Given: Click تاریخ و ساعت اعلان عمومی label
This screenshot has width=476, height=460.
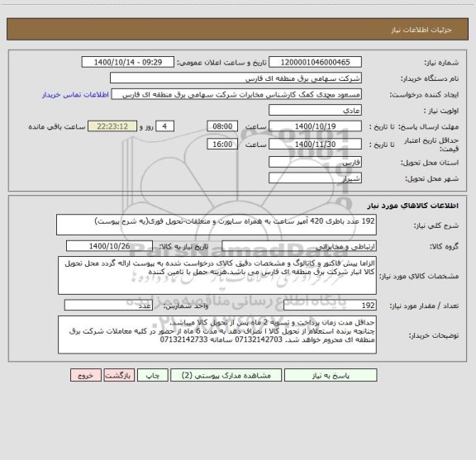Looking at the screenshot, I should click(222, 63).
